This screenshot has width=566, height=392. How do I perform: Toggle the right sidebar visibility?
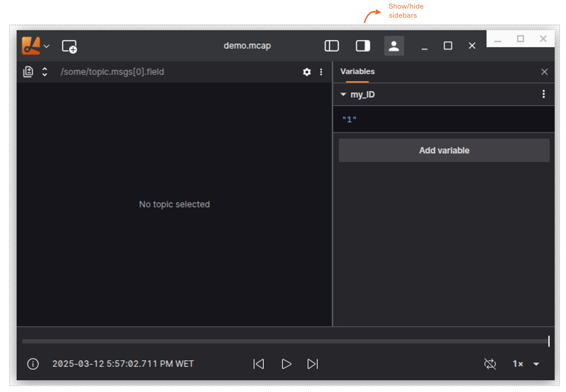pyautogui.click(x=363, y=46)
